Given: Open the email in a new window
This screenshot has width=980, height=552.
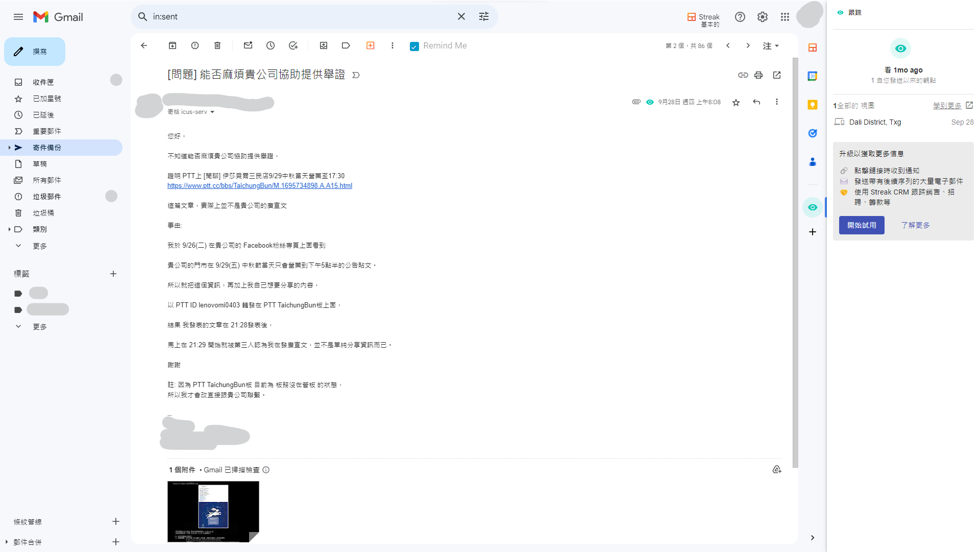Looking at the screenshot, I should (777, 75).
